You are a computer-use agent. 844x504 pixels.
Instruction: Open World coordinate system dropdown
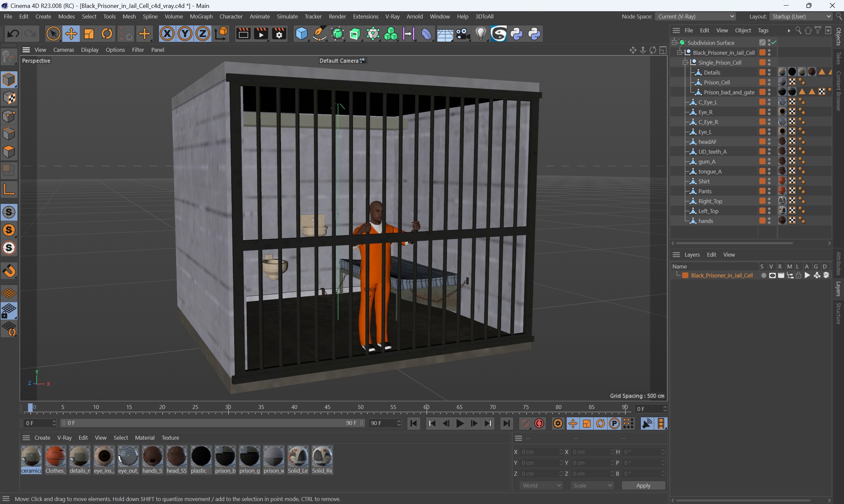pyautogui.click(x=541, y=485)
